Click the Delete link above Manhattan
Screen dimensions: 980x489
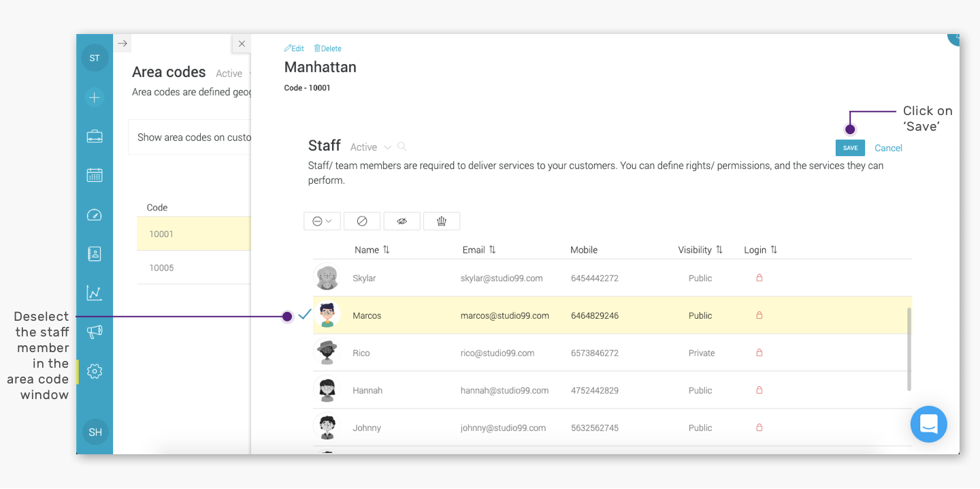click(327, 48)
